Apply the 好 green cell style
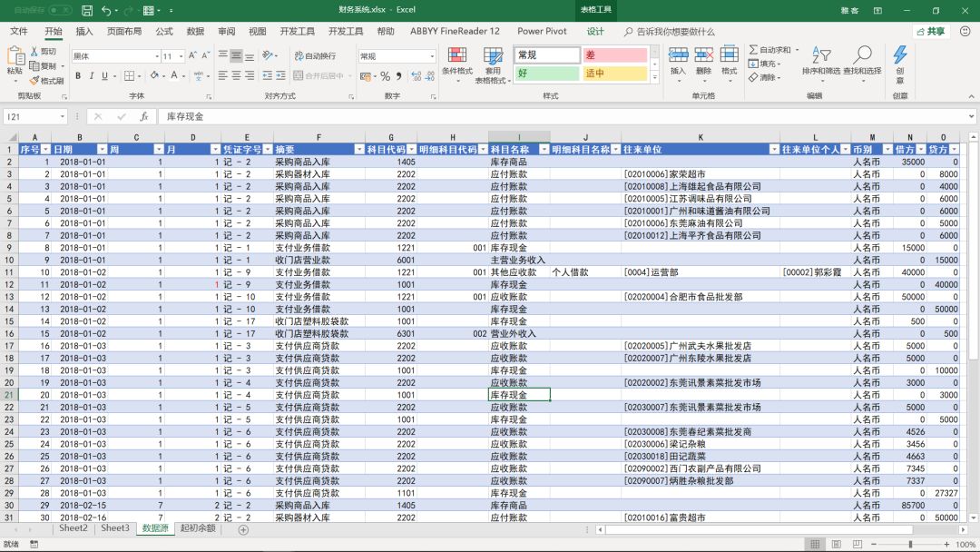 click(547, 74)
